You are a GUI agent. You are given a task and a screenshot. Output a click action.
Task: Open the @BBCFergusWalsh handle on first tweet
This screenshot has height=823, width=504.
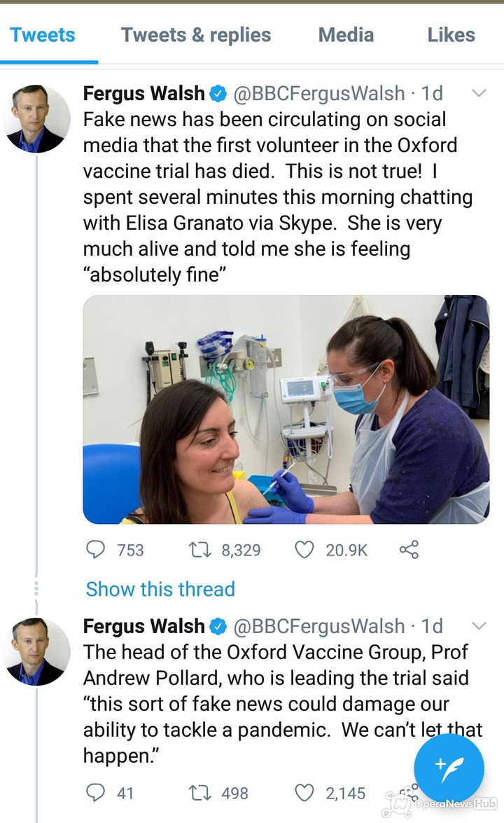(x=318, y=93)
